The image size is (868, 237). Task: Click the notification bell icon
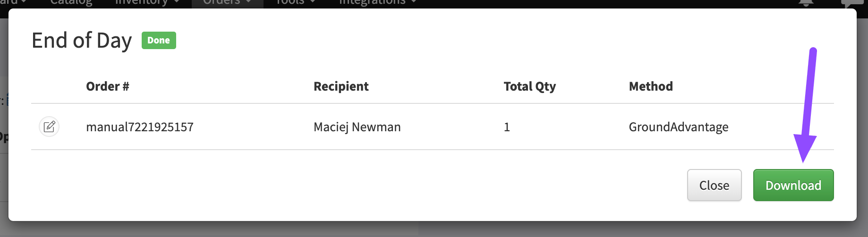click(x=806, y=3)
